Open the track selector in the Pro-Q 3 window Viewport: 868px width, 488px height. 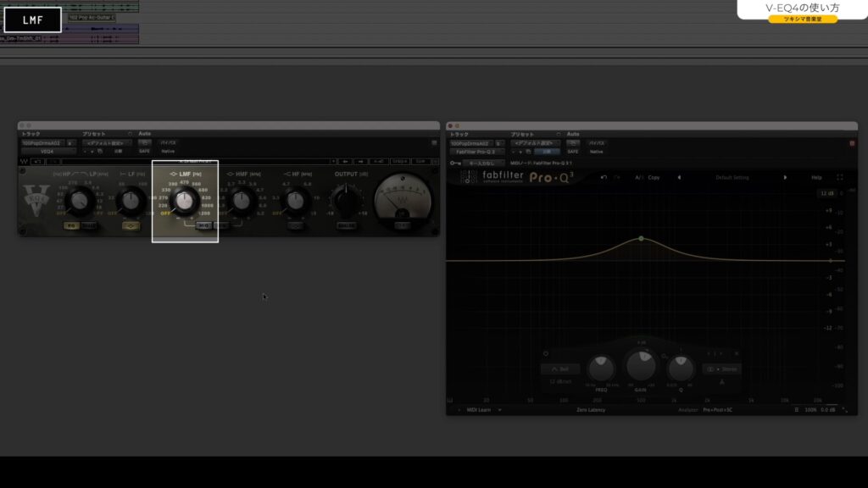[471, 143]
